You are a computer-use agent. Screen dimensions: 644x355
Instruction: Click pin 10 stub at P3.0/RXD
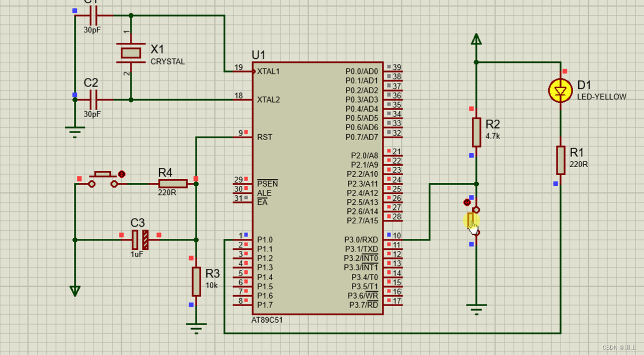393,239
